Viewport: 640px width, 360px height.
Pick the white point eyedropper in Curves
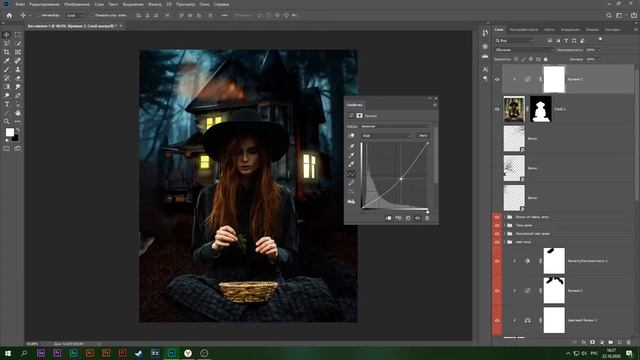(x=351, y=164)
